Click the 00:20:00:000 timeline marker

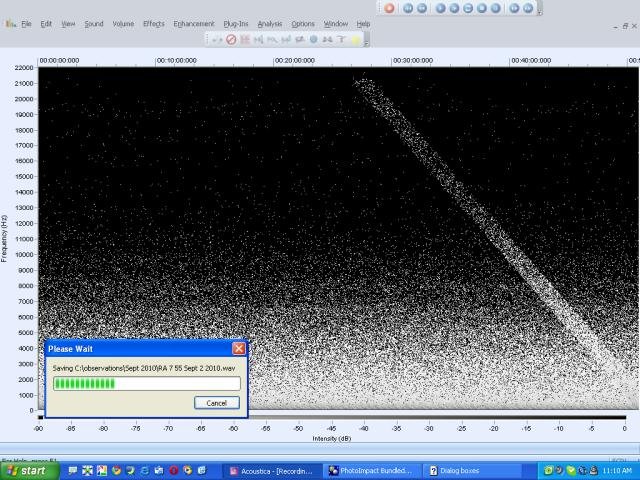pos(295,60)
